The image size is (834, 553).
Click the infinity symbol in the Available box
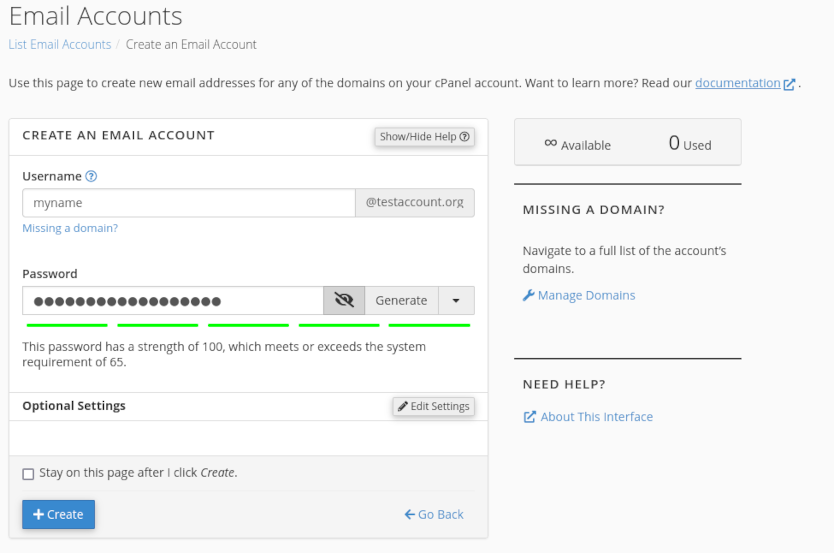pyautogui.click(x=550, y=143)
